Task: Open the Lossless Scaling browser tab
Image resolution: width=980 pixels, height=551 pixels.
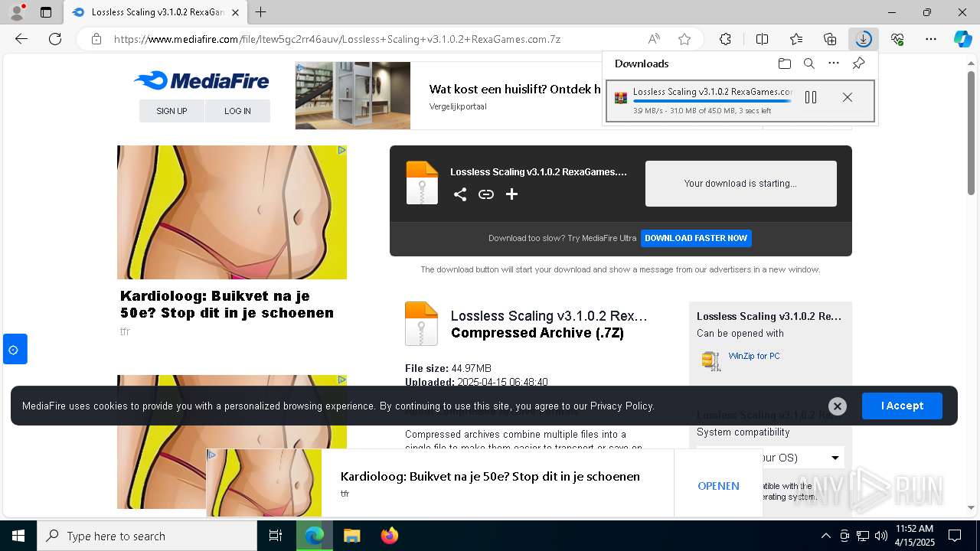Action: coord(155,12)
